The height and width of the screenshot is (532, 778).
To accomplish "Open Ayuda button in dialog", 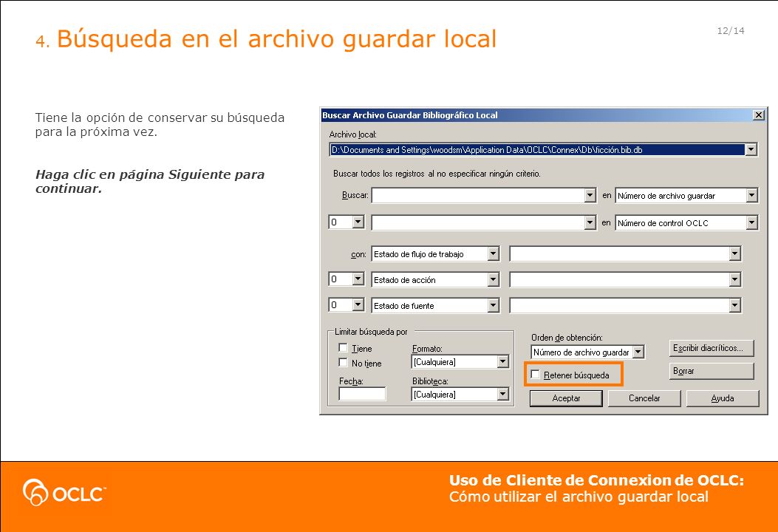I will [x=723, y=398].
